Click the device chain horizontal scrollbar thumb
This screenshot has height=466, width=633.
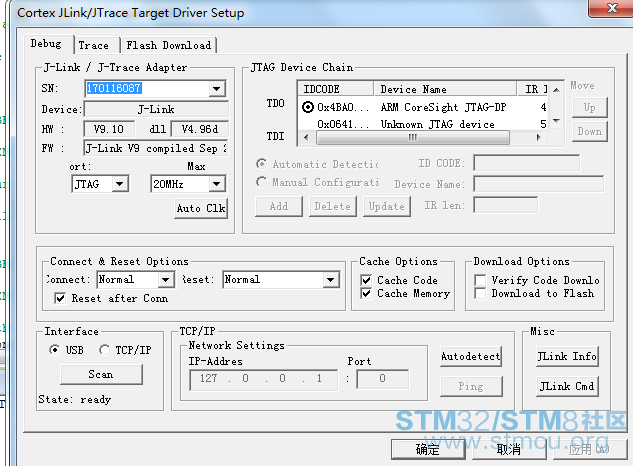coord(412,138)
